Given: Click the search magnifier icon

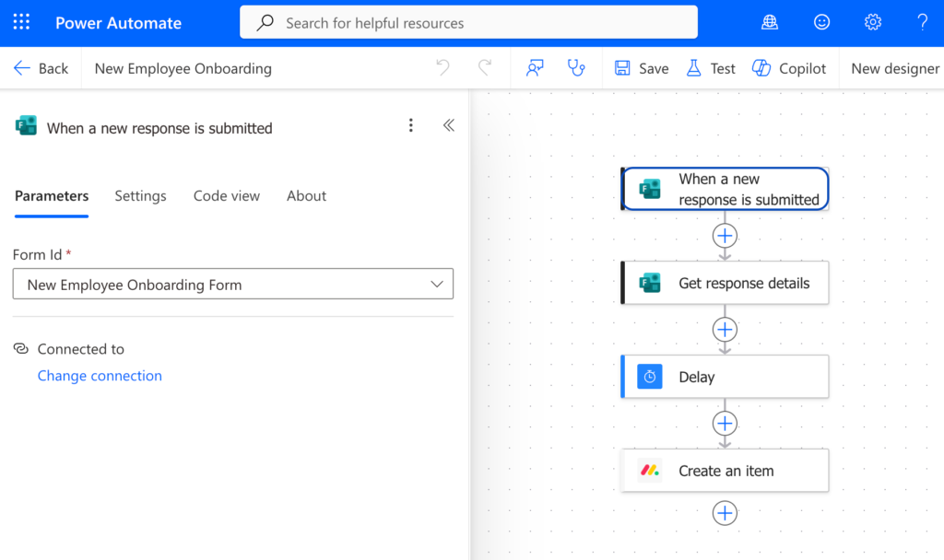Looking at the screenshot, I should click(x=265, y=22).
